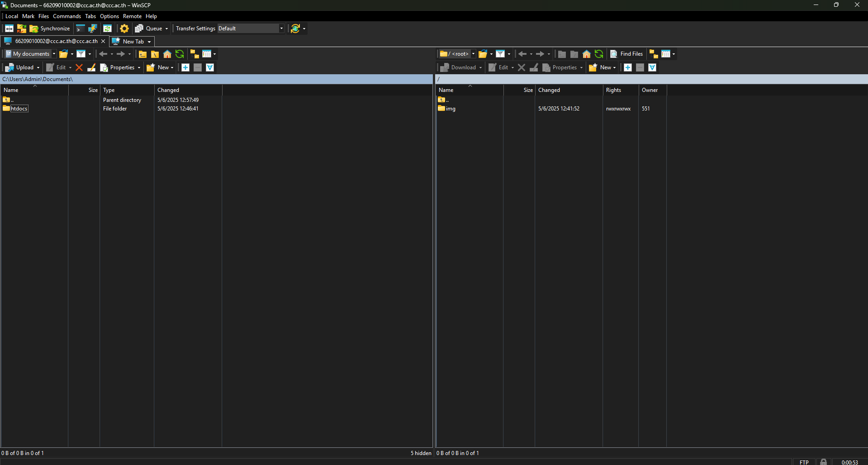Screen dimensions: 868x465
Task: Click the Upload button
Action: point(20,67)
